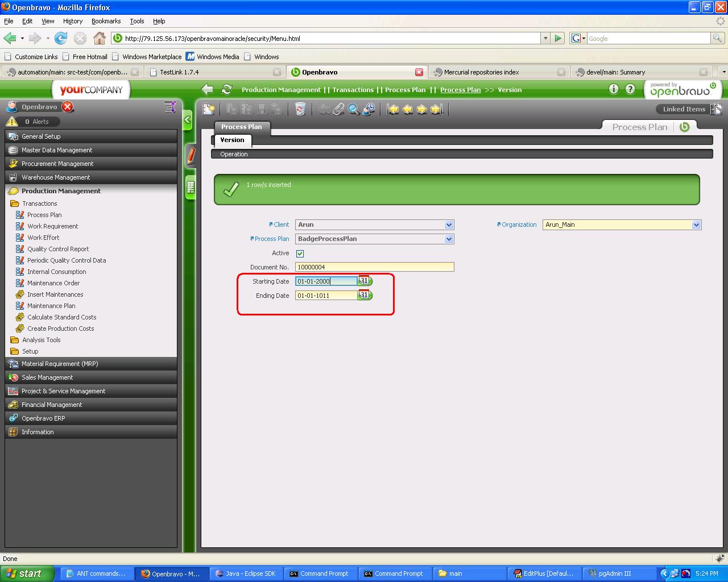
Task: Switch to form view pencil icon
Action: (191, 156)
